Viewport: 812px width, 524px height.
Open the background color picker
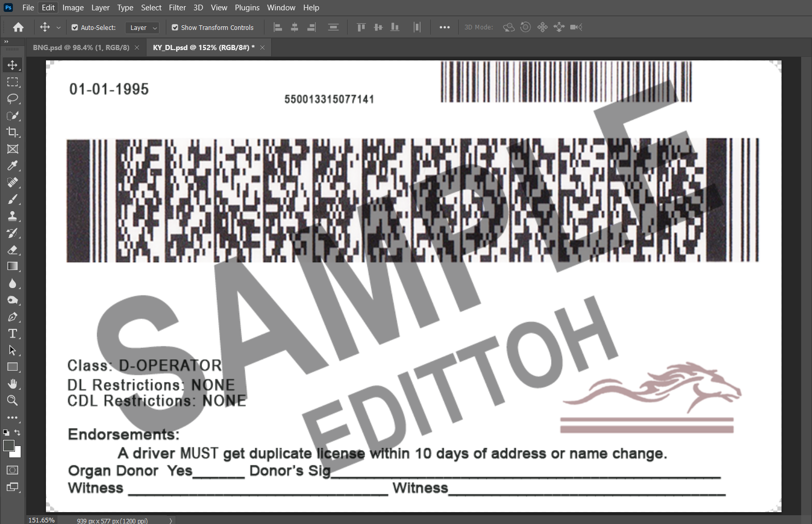pos(18,453)
